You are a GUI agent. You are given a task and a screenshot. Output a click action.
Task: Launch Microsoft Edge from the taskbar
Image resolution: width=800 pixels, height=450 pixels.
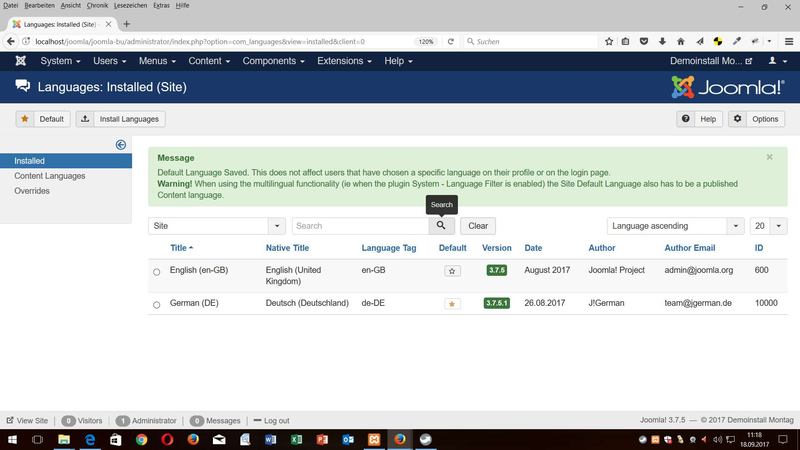90,439
